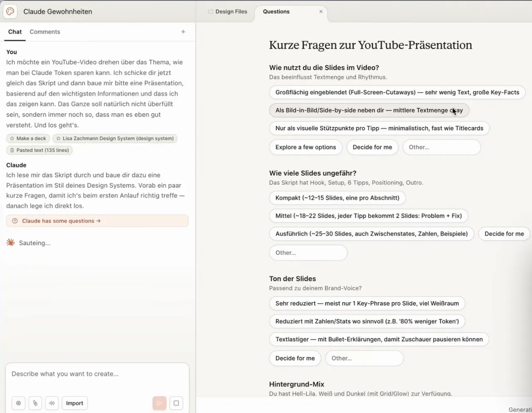Select the Bild-in-Bild/Side-by-side option
The height and width of the screenshot is (413, 532).
click(369, 110)
